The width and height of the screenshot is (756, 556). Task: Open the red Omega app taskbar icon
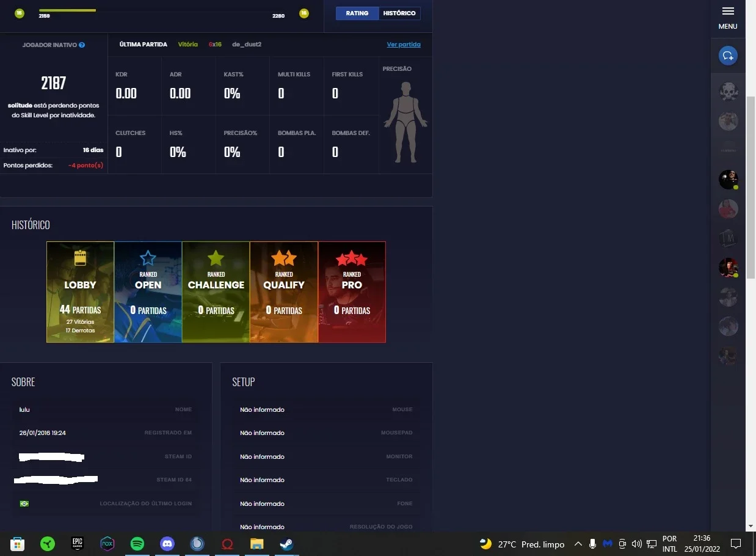tap(227, 544)
